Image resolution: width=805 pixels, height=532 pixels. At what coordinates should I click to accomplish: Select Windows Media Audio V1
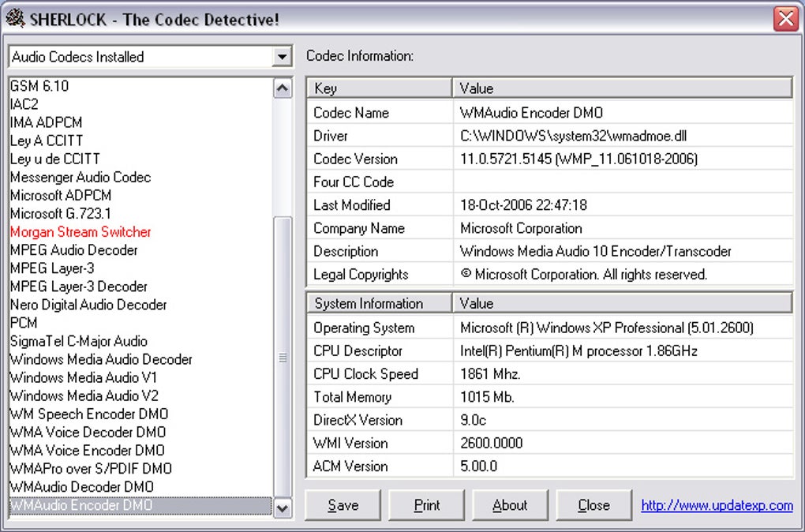[x=84, y=377]
